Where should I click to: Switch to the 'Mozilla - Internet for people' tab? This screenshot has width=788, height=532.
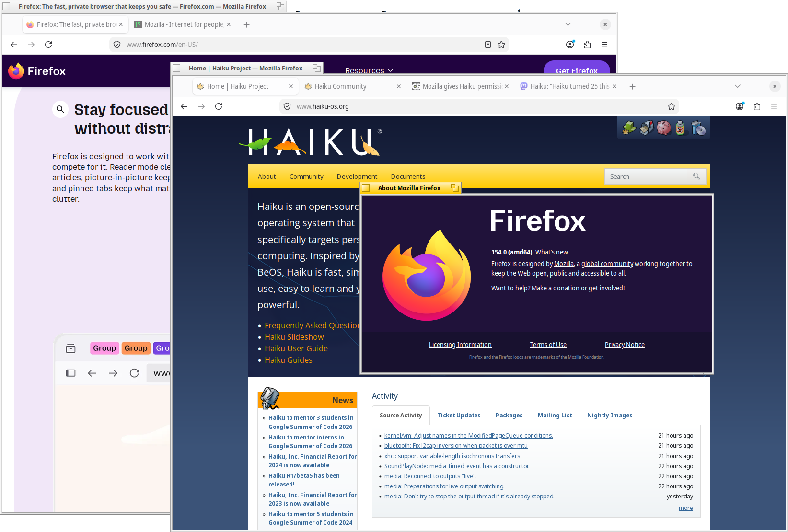click(x=183, y=24)
